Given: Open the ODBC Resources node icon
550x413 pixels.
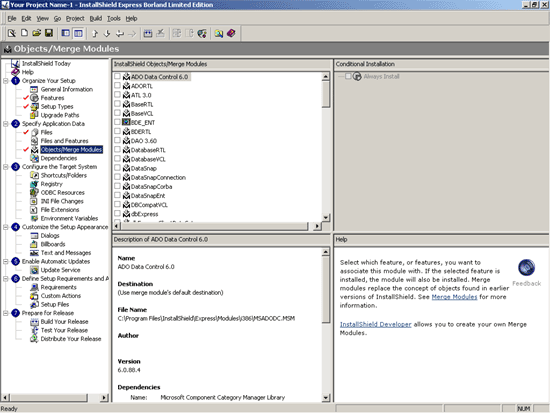Looking at the screenshot, I should point(34,192).
